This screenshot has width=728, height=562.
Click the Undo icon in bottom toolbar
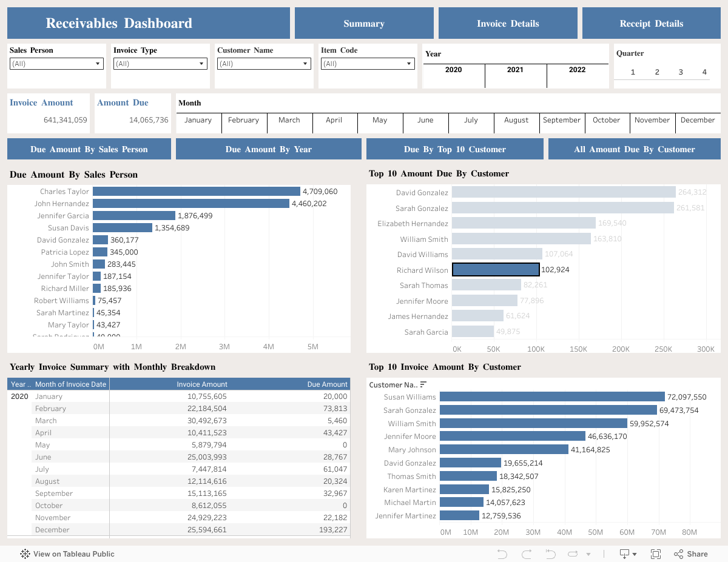tap(502, 554)
